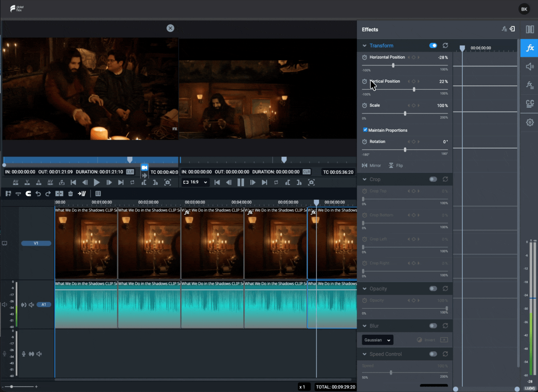Image resolution: width=538 pixels, height=392 pixels.
Task: Click the Flip button
Action: pos(396,166)
